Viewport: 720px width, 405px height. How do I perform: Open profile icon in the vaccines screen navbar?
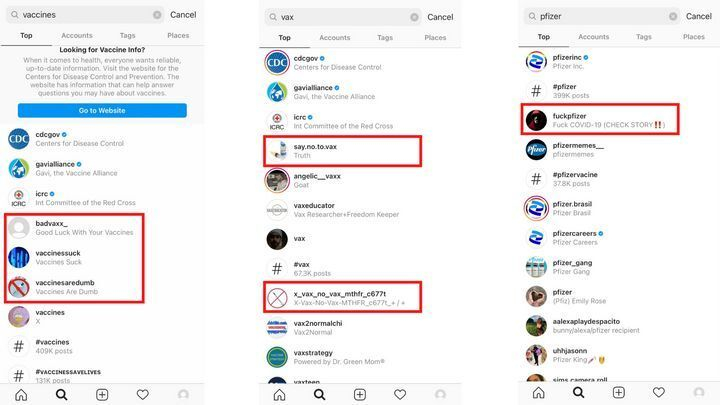183,394
